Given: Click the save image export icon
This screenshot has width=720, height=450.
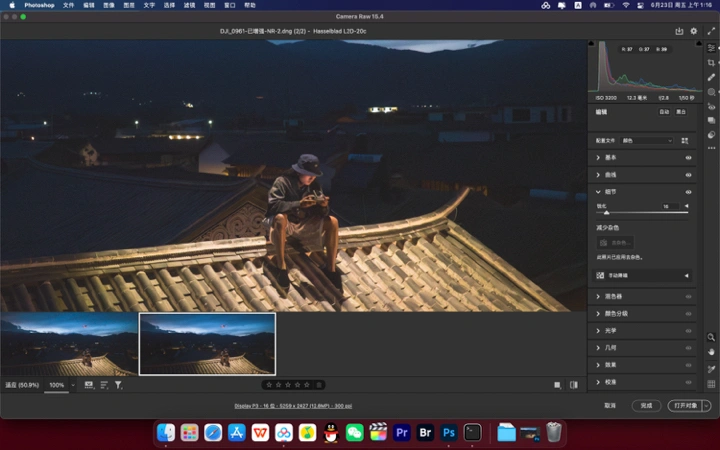Looking at the screenshot, I should (x=679, y=31).
